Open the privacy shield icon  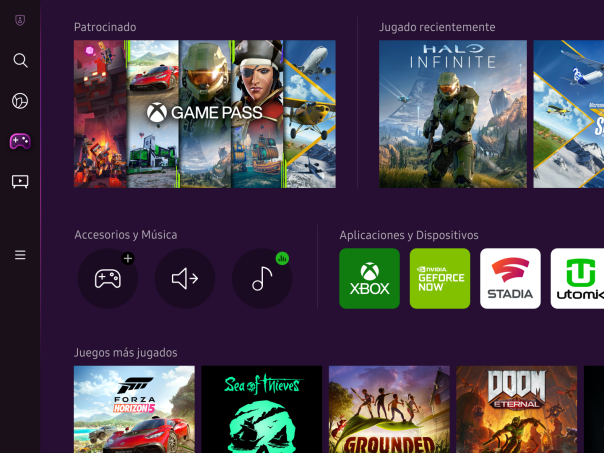[x=20, y=20]
